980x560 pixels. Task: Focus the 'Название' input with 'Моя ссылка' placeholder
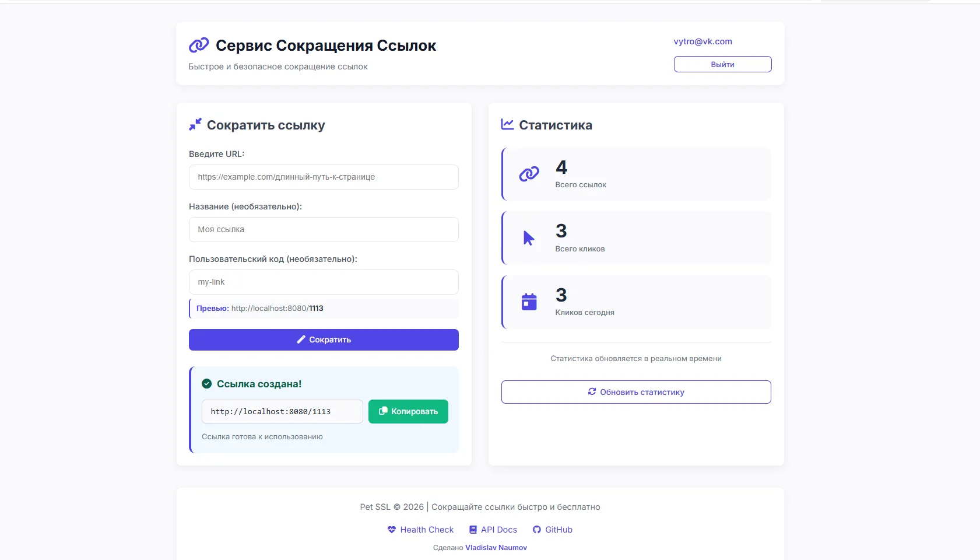[x=324, y=229]
